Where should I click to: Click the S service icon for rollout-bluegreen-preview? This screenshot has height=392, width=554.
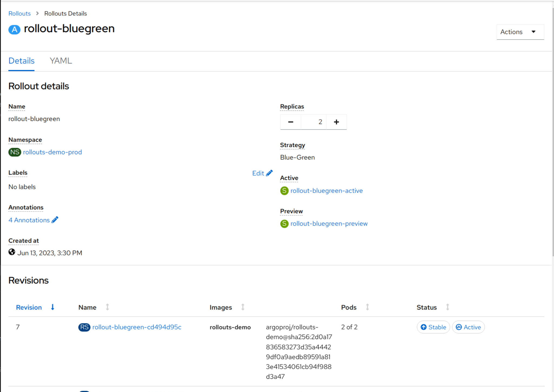(284, 224)
